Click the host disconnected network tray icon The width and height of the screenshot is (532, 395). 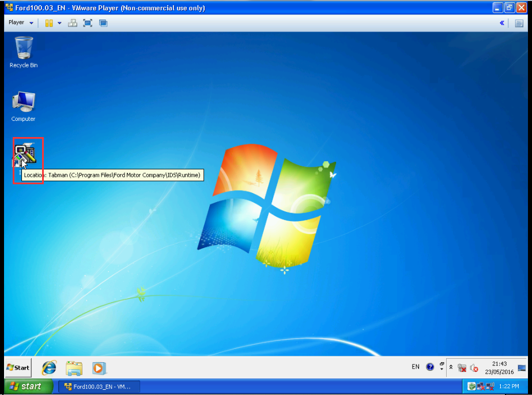pyautogui.click(x=481, y=386)
